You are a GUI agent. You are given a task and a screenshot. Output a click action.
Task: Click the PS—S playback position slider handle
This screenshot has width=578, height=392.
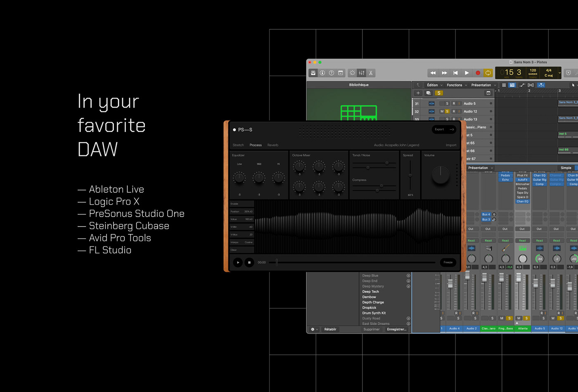click(277, 262)
